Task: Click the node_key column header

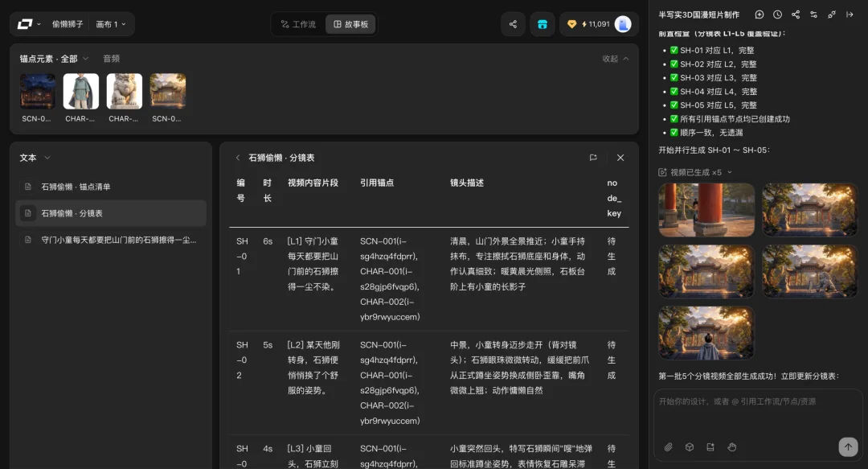Action: 614,198
